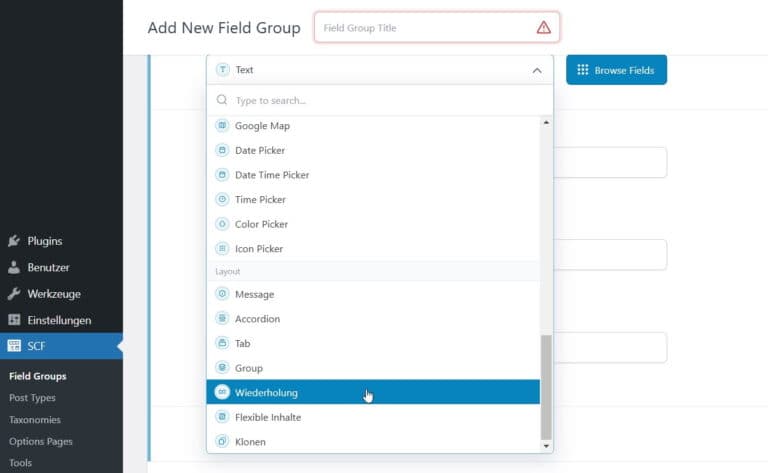Choose Date Picker field type

(x=373, y=150)
